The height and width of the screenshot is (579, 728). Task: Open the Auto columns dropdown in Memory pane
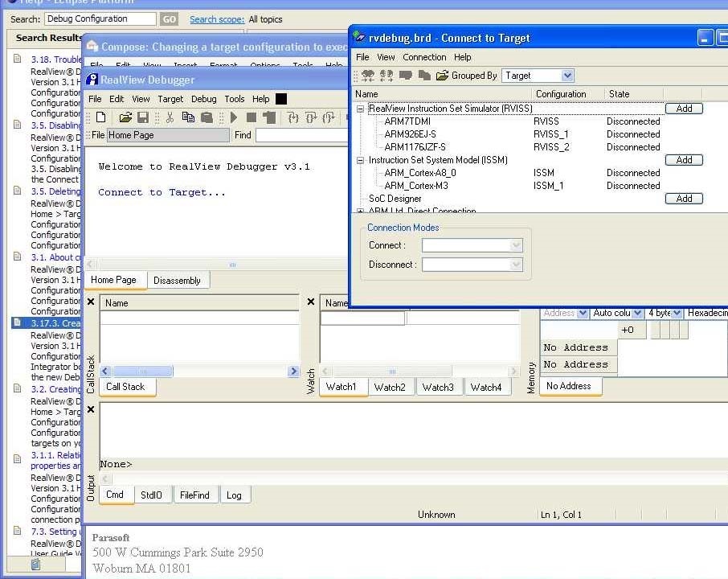point(638,313)
